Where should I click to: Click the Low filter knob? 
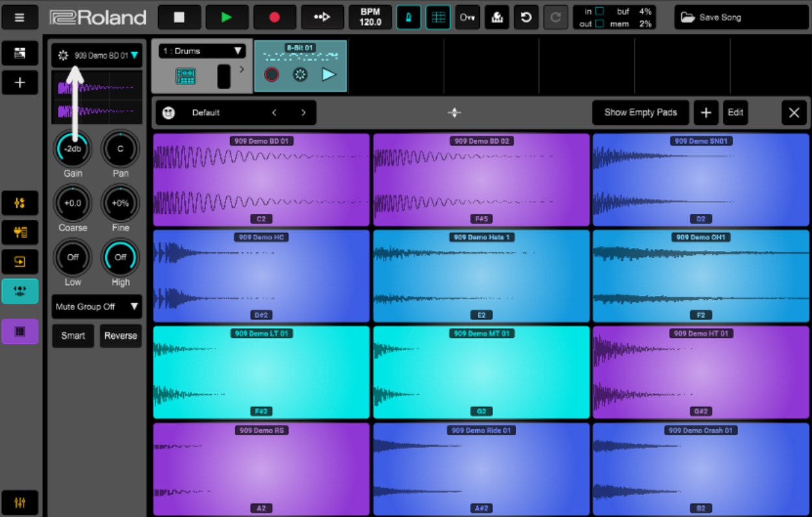pos(72,257)
